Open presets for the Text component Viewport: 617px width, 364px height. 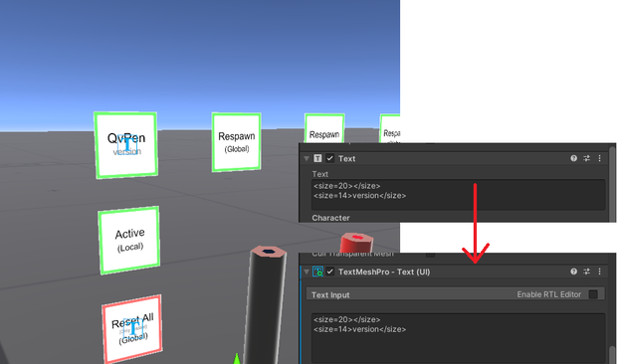coord(587,158)
